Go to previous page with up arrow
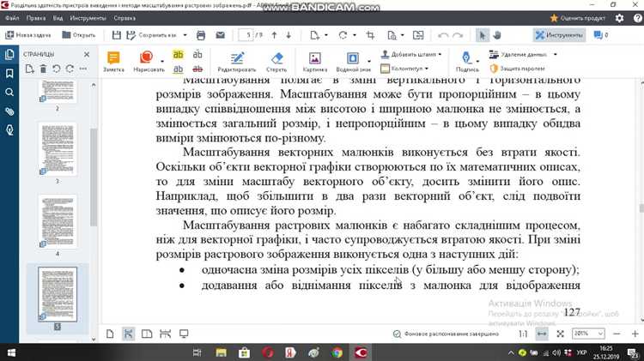Image resolution: width=644 pixels, height=361 pixels. [275, 35]
